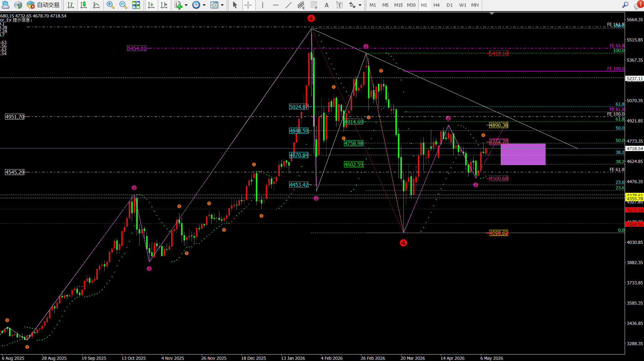
Task: Select the arrow cursor tool
Action: click(235, 5)
